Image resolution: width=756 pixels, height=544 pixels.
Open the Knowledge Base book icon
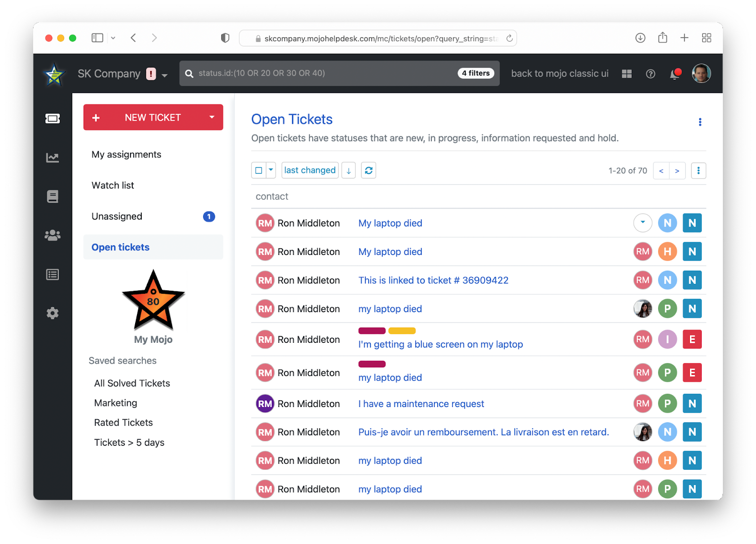[52, 196]
